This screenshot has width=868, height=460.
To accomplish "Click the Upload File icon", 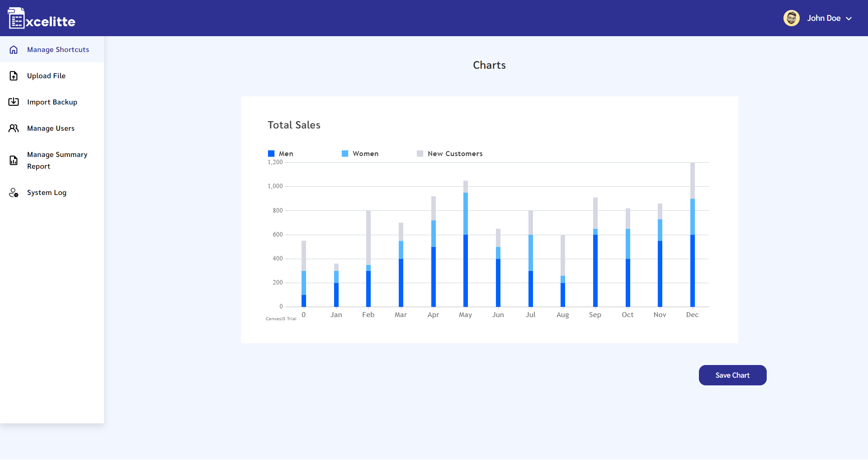I will [13, 76].
